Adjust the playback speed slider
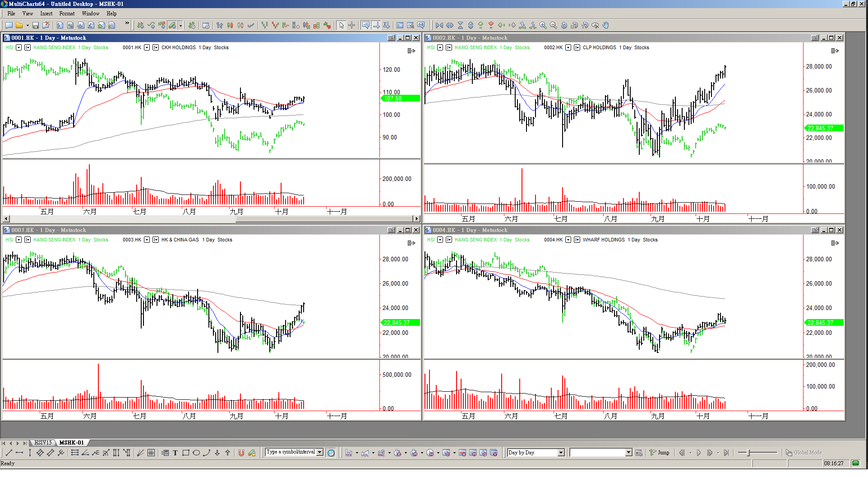 click(x=749, y=453)
